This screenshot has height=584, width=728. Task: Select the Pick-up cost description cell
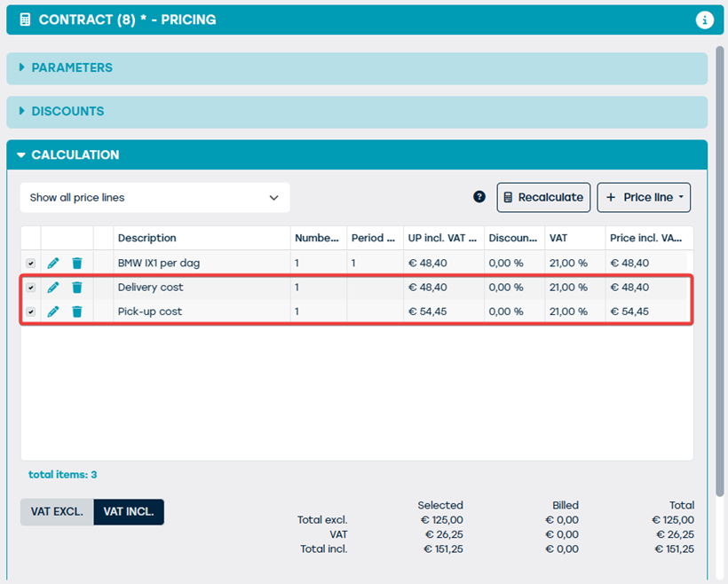[x=202, y=312]
